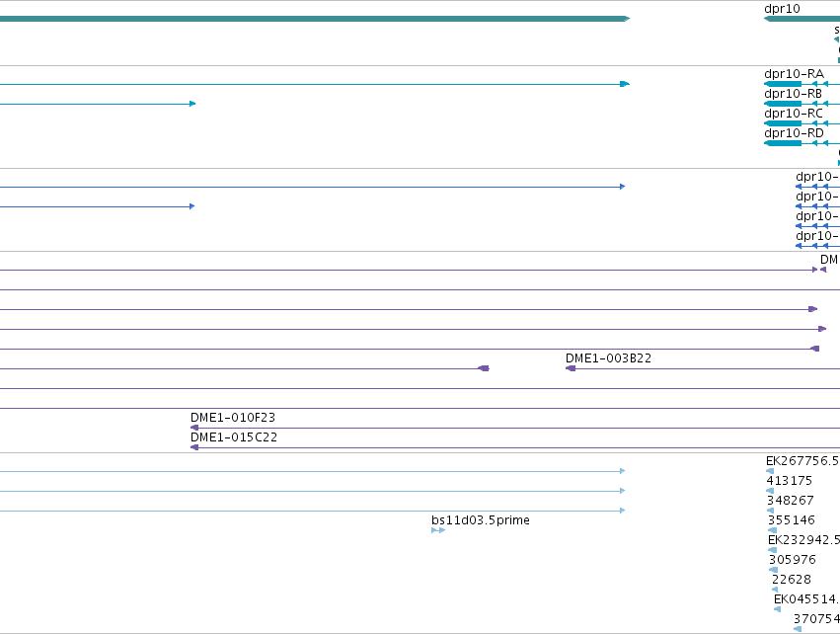Select the DME1-003B22 purple arrowhead
The image size is (840, 634).
click(x=571, y=368)
